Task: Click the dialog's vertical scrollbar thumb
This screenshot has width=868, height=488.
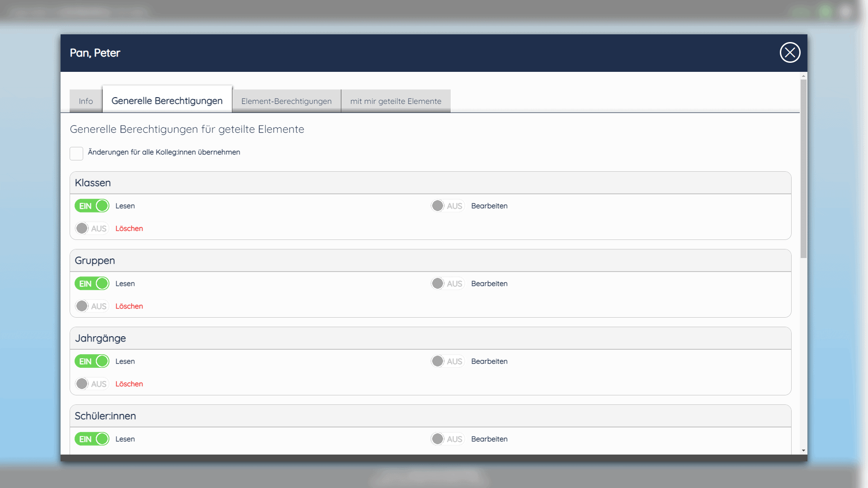Action: click(x=803, y=169)
